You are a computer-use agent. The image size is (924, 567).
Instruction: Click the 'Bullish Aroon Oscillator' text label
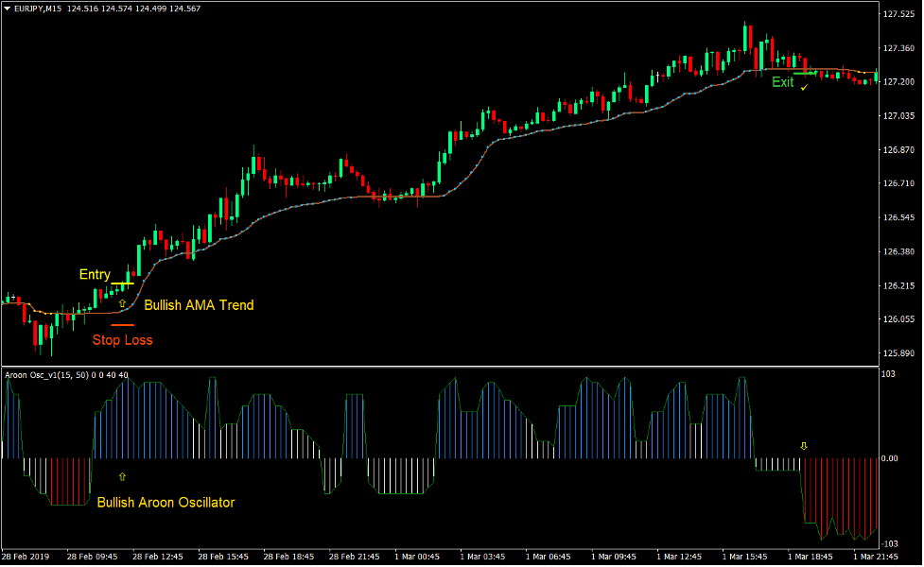click(x=166, y=503)
